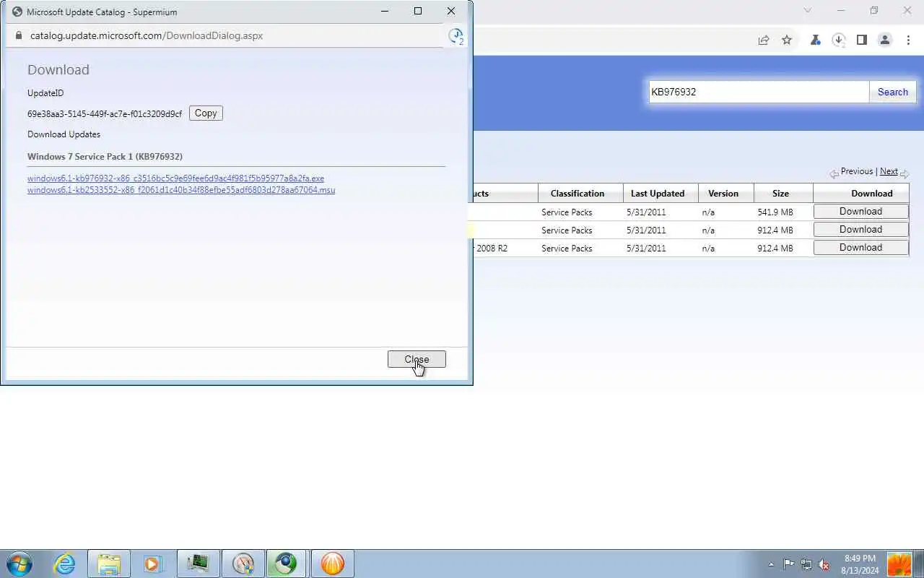Open the Action Center flag icon

click(789, 564)
